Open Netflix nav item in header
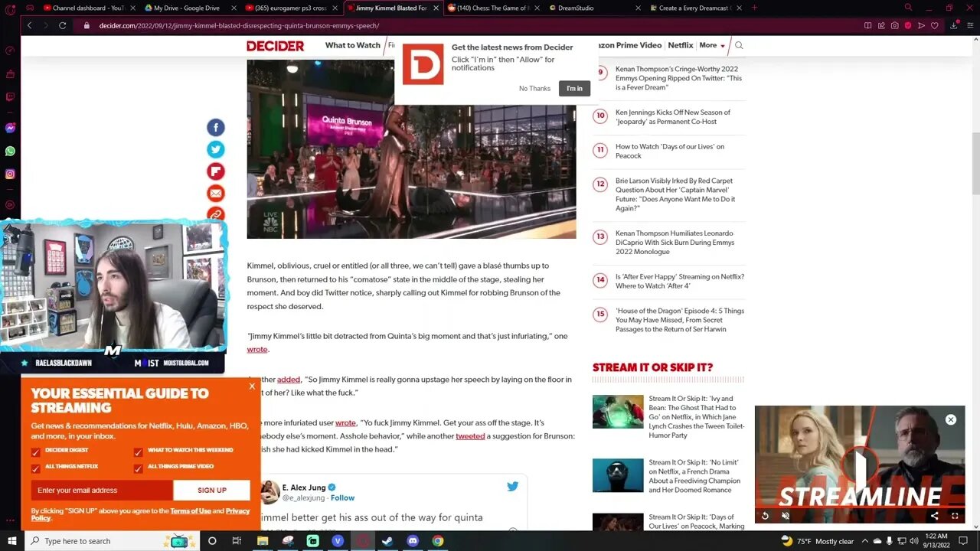 pyautogui.click(x=680, y=45)
